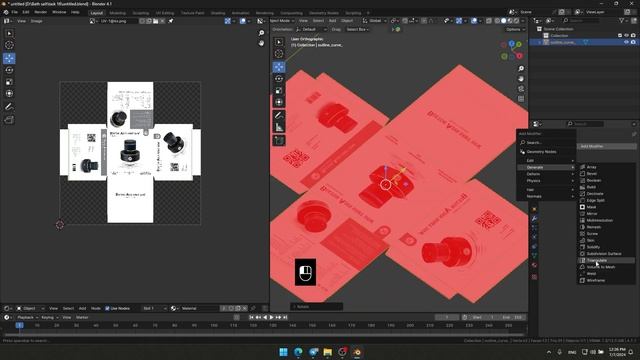Open the File menu

click(15, 12)
